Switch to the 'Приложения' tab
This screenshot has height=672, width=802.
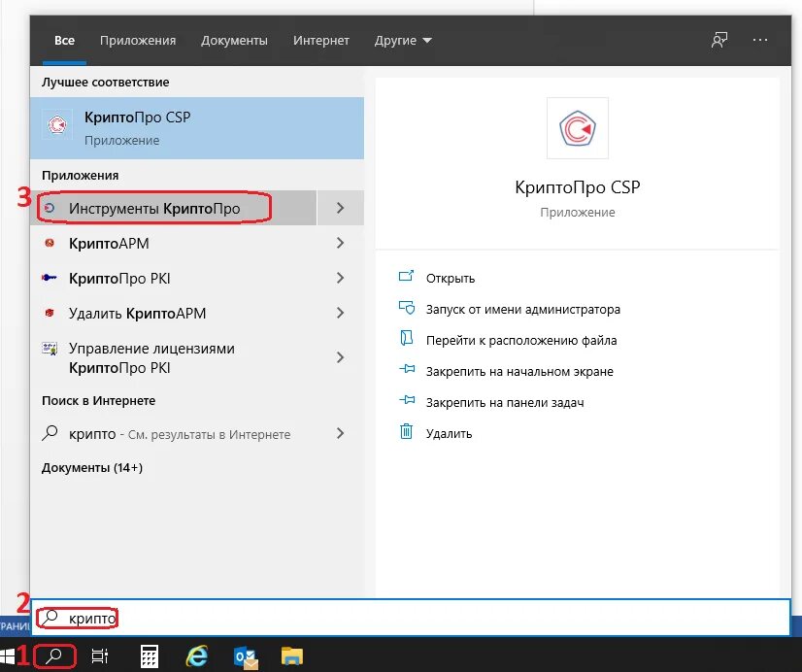coord(138,41)
